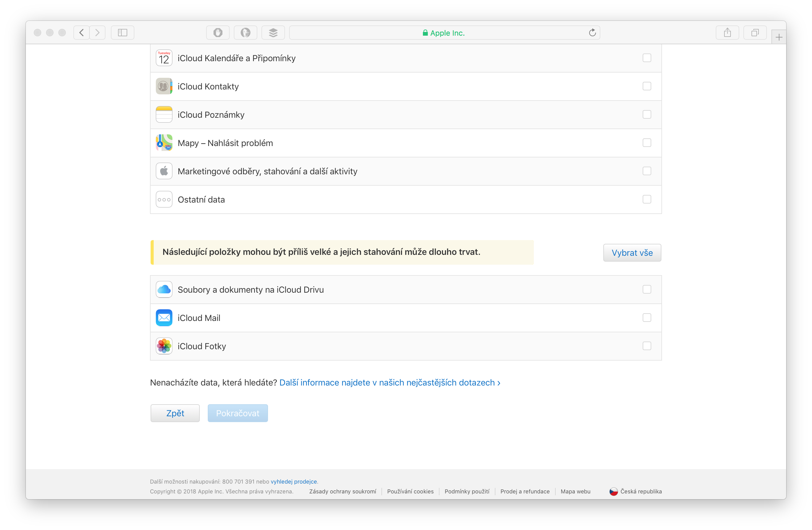Open Zásady ochrany soukromí link

coord(343,492)
